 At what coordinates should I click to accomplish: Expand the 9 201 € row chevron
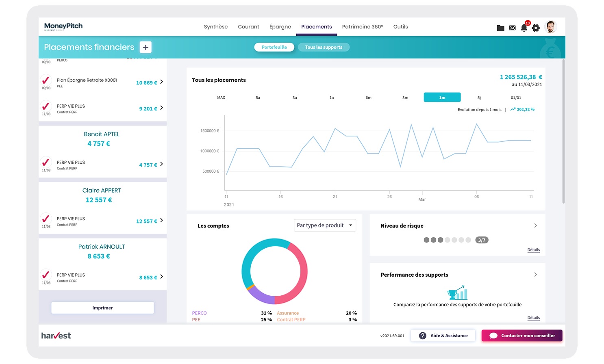(161, 108)
